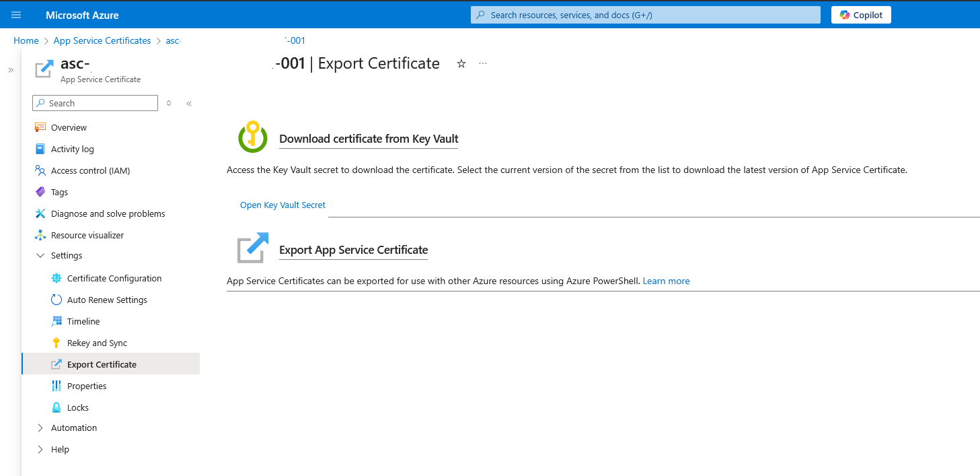The image size is (980, 476).
Task: Click the Timeline icon
Action: click(x=56, y=321)
